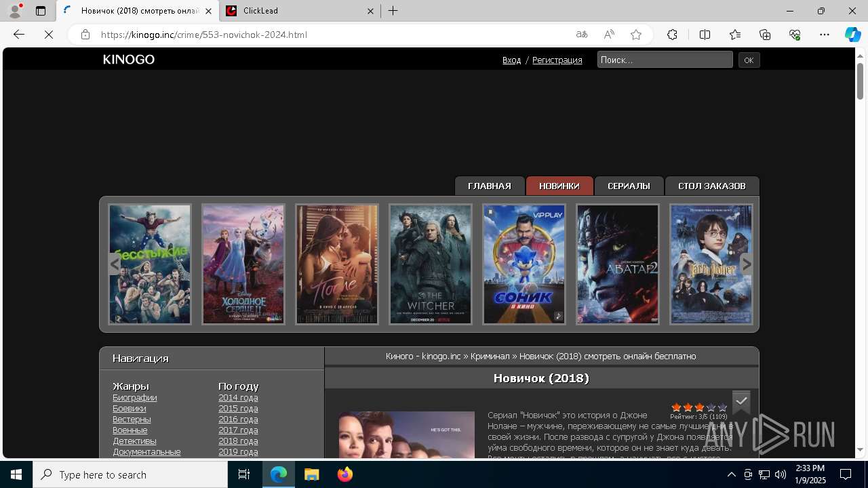Open Browser essentials icon
Screen dimensions: 868x488
[x=795, y=35]
